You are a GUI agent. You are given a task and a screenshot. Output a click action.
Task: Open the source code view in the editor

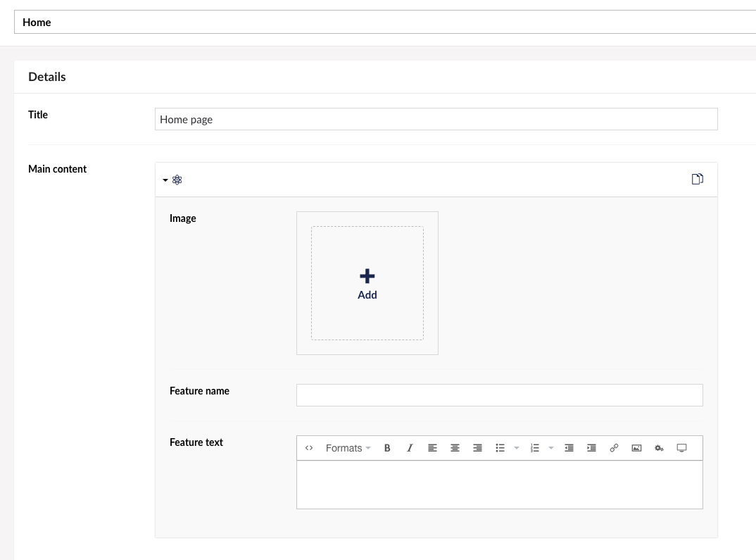[x=309, y=448]
